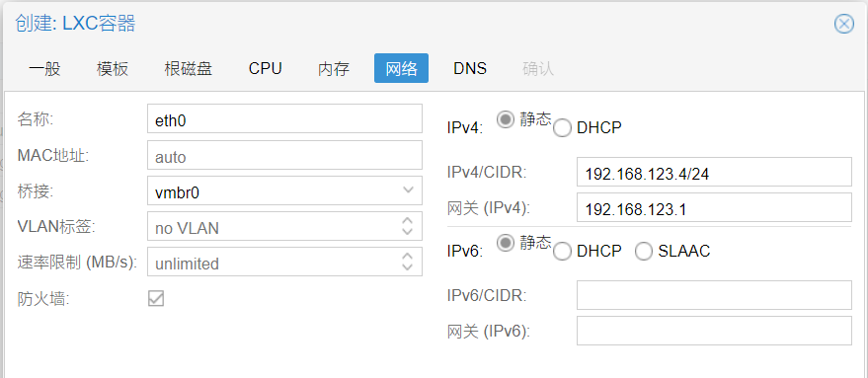Click the IPv4 gateway field

[x=714, y=207]
